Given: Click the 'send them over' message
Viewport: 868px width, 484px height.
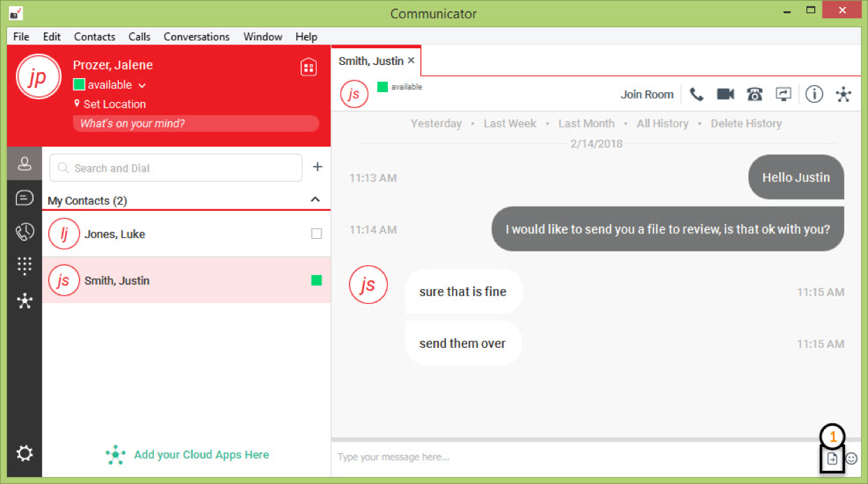Looking at the screenshot, I should point(463,344).
